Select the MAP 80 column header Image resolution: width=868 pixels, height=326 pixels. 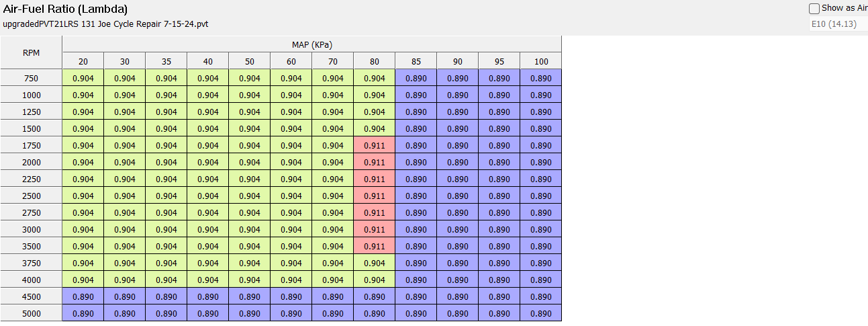click(375, 61)
